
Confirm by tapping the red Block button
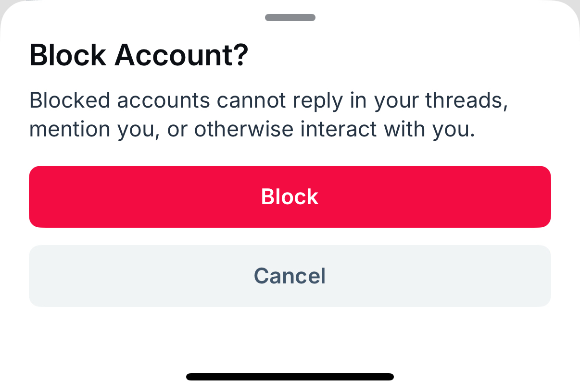click(290, 196)
